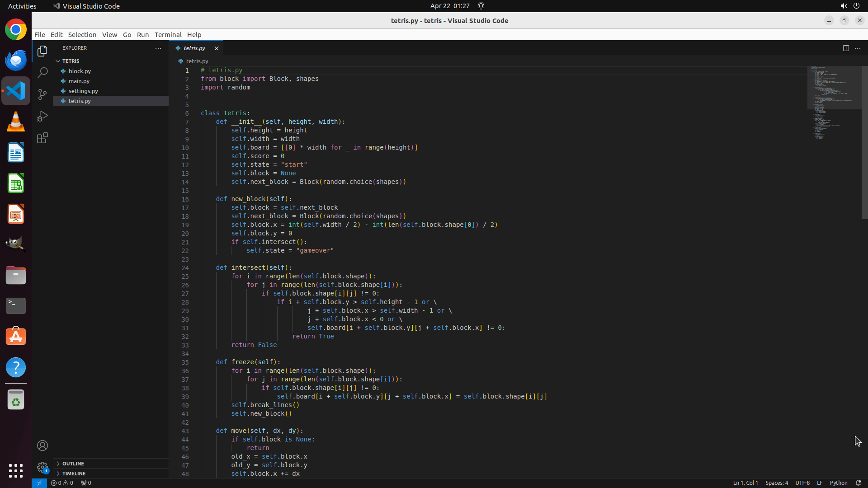Open notifications bell in status bar
This screenshot has width=868, height=488.
click(858, 483)
